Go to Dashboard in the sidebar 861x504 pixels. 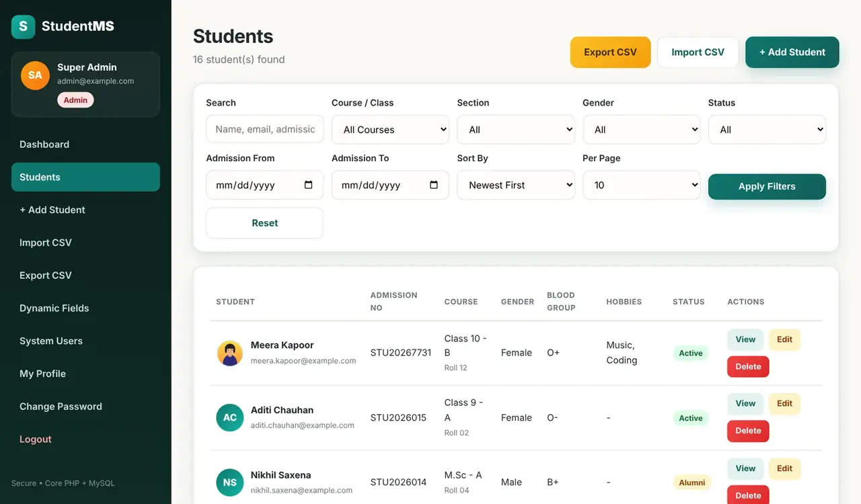click(85, 144)
